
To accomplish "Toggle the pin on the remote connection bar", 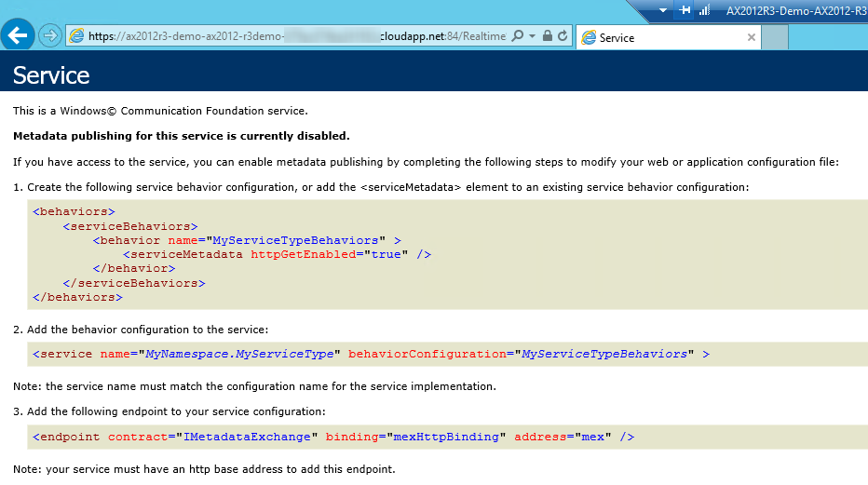I will (x=685, y=10).
